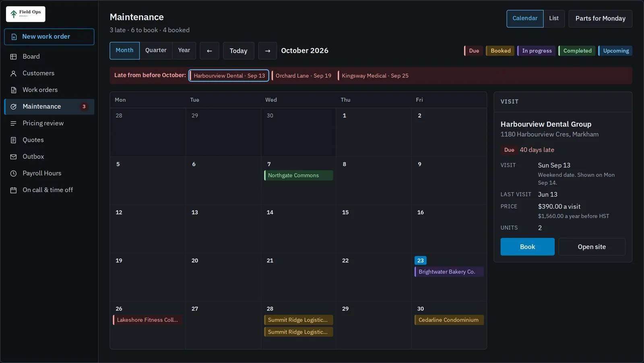This screenshot has width=644, height=363.
Task: Open Brightwater Bakery Co. event
Action: click(449, 272)
